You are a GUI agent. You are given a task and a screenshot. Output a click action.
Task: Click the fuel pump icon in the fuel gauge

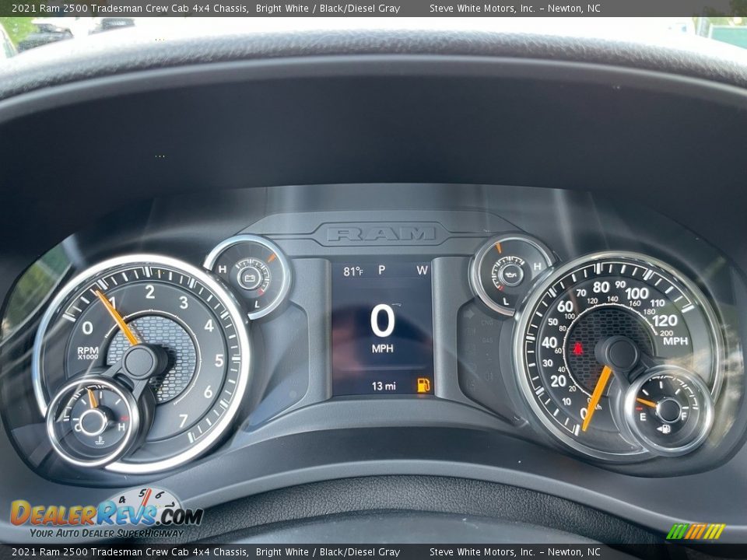pyautogui.click(x=664, y=429)
